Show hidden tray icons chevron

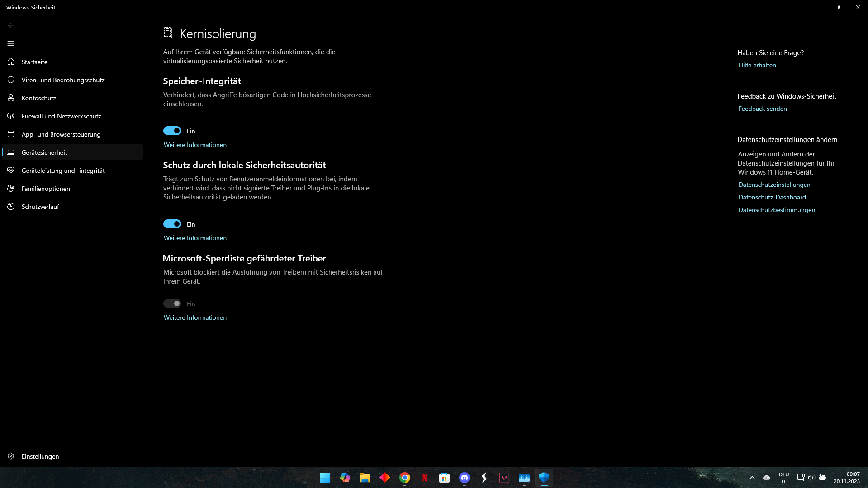point(752,478)
